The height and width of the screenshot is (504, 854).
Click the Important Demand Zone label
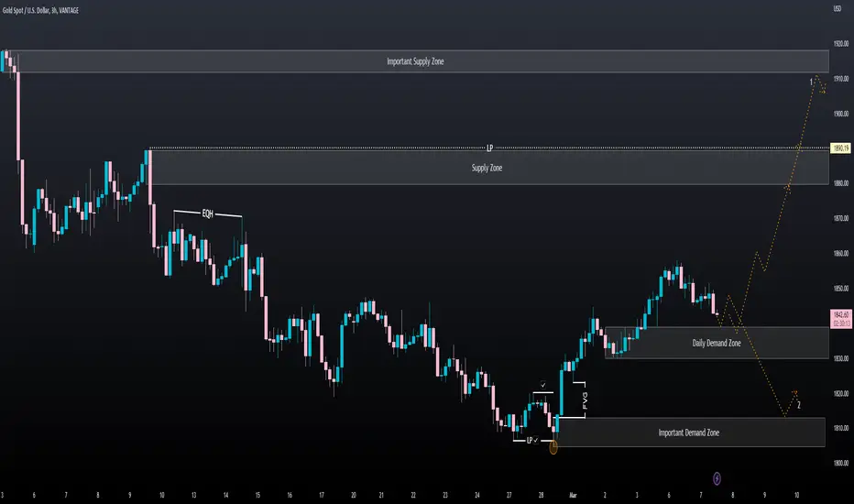[x=688, y=433]
